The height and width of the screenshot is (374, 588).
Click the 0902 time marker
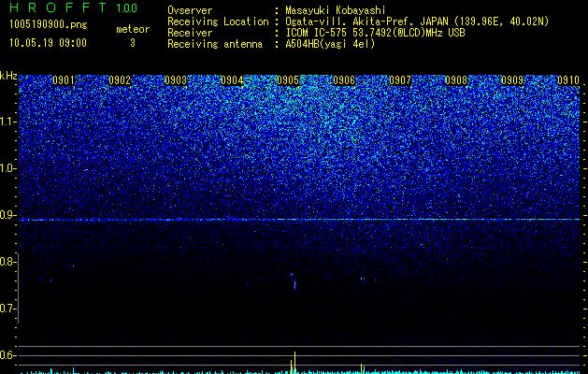click(x=120, y=80)
